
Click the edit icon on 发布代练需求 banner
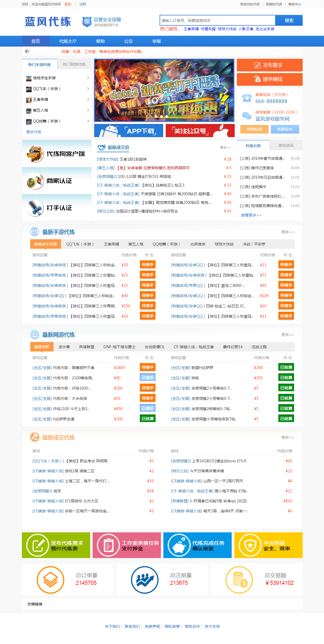38,545
